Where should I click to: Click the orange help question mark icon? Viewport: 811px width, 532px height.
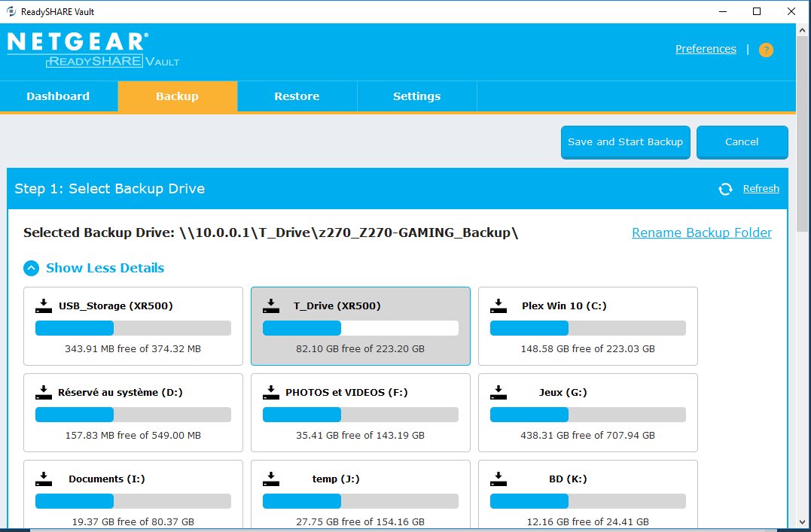[766, 50]
